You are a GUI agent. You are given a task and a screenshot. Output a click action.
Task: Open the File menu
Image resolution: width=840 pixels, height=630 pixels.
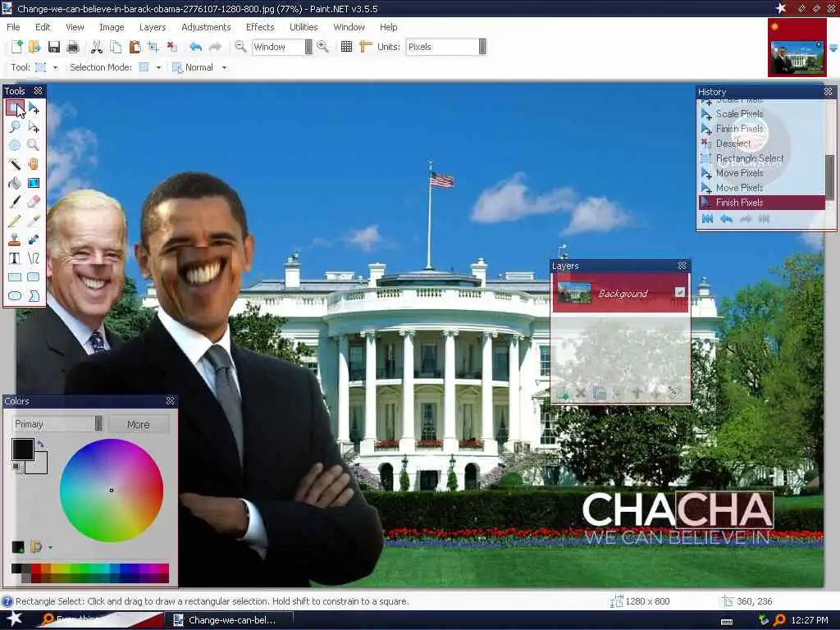point(13,27)
